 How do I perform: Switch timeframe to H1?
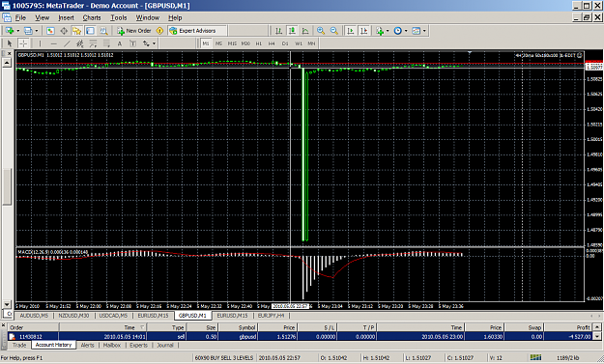coord(258,43)
